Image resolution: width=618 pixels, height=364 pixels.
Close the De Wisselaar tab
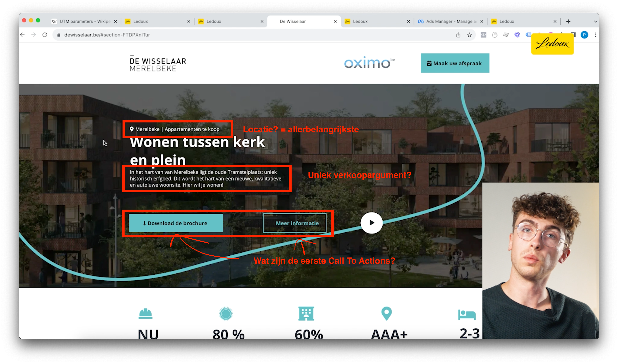click(335, 21)
